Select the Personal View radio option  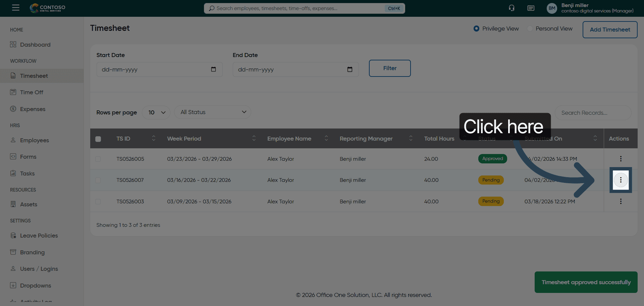530,29
